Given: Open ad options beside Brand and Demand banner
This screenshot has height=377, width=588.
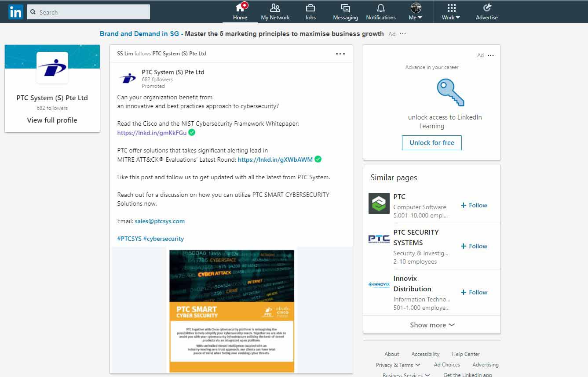Looking at the screenshot, I should (403, 34).
